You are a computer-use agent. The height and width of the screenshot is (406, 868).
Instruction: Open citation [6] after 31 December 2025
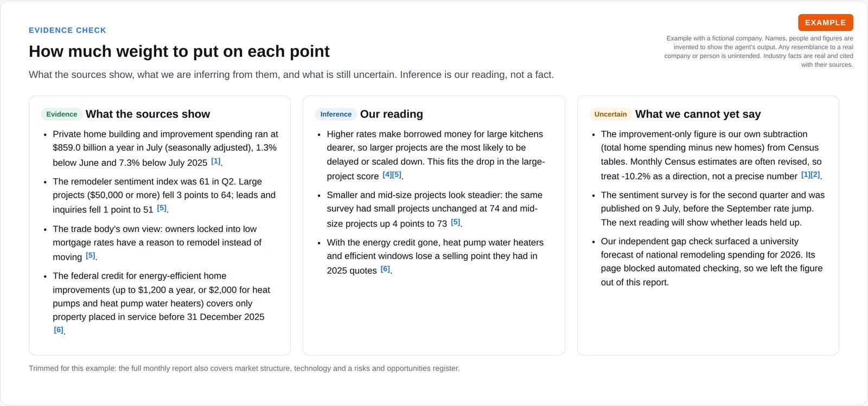pyautogui.click(x=59, y=330)
